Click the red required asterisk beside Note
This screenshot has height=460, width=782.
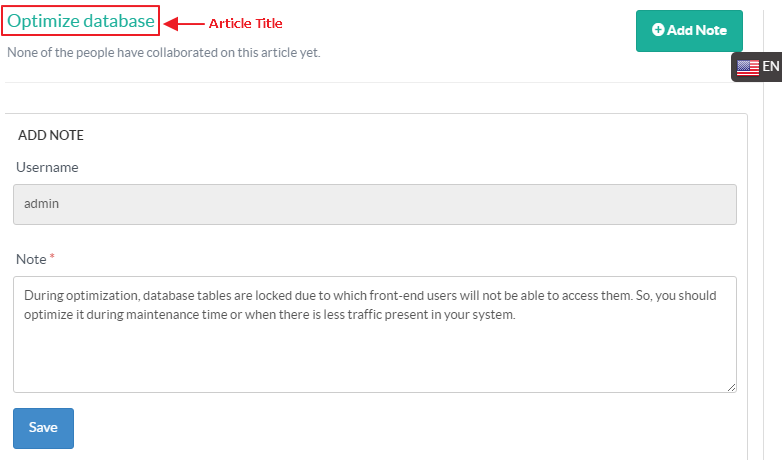(52, 258)
